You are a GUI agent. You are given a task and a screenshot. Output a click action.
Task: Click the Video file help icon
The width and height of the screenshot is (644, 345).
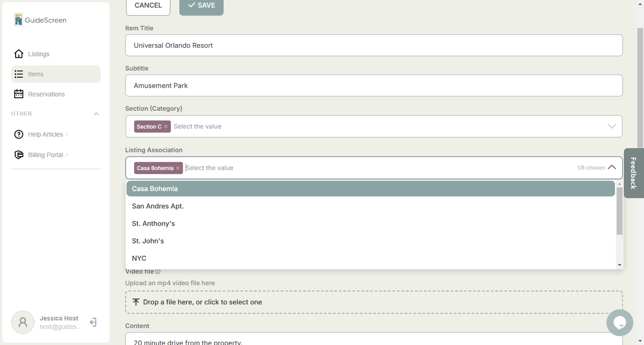coord(158,271)
